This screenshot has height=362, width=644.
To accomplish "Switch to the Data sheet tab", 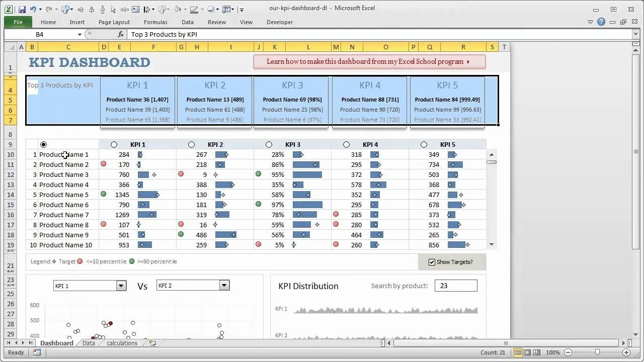I will point(89,343).
